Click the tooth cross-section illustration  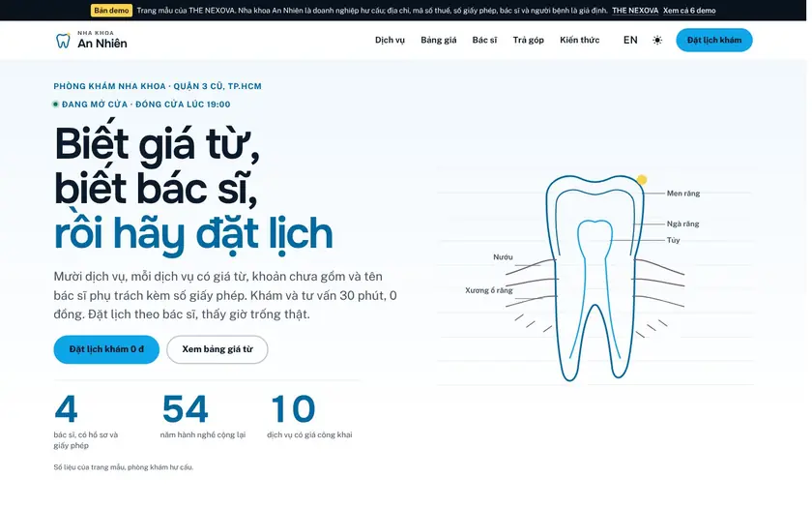click(x=595, y=279)
